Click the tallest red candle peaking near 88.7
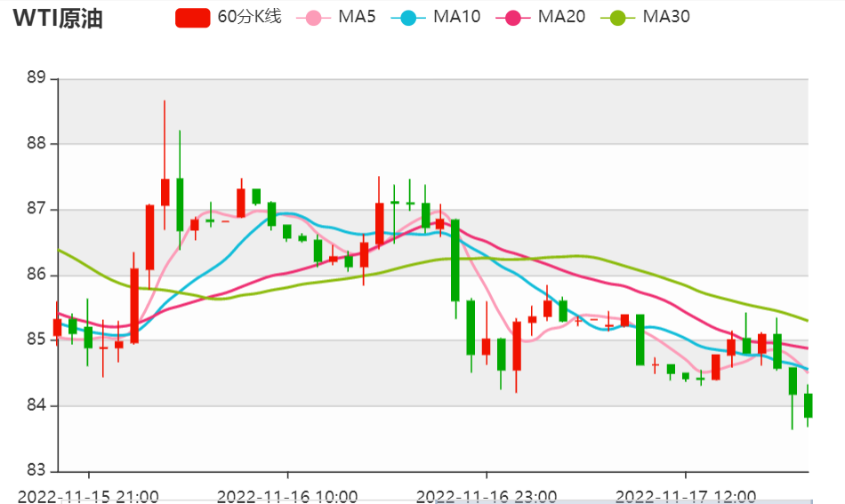 click(165, 192)
